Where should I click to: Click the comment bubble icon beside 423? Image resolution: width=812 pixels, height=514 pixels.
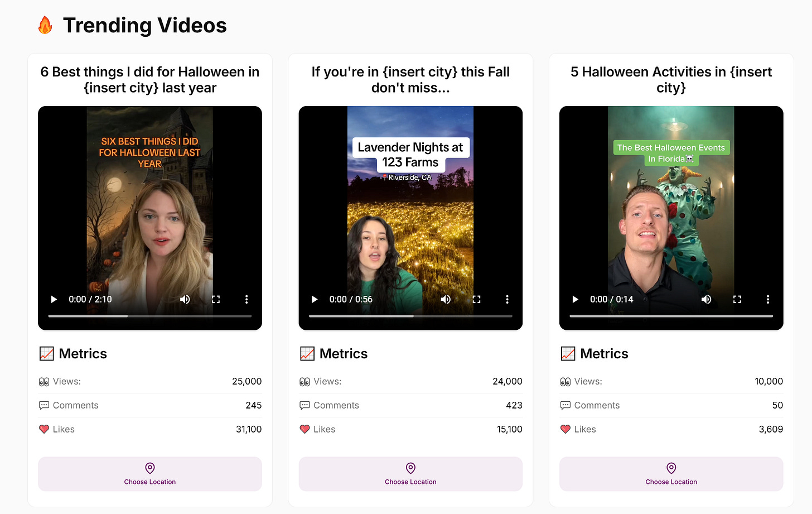pyautogui.click(x=304, y=405)
